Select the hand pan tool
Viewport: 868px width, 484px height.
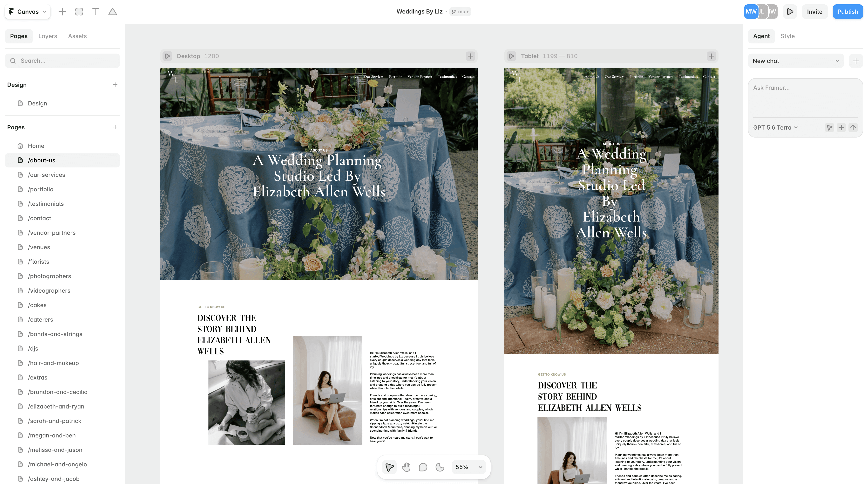pos(406,467)
